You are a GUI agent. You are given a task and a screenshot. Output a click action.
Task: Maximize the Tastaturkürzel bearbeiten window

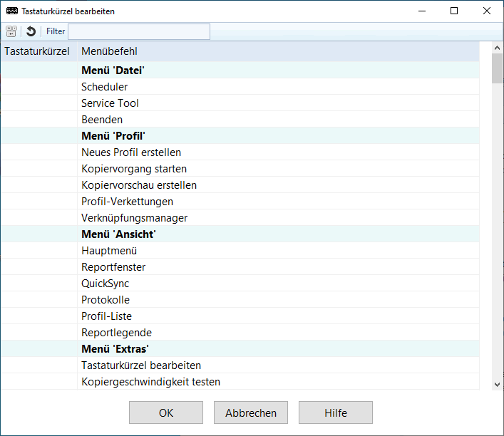click(454, 11)
